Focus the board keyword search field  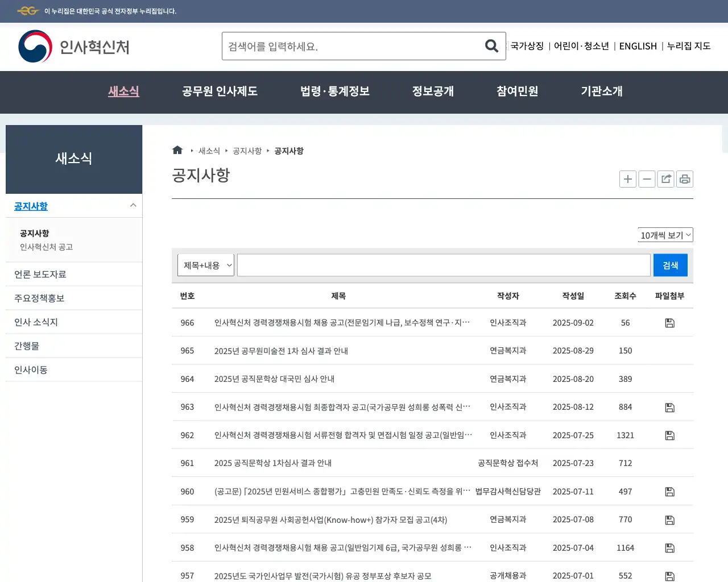click(444, 265)
